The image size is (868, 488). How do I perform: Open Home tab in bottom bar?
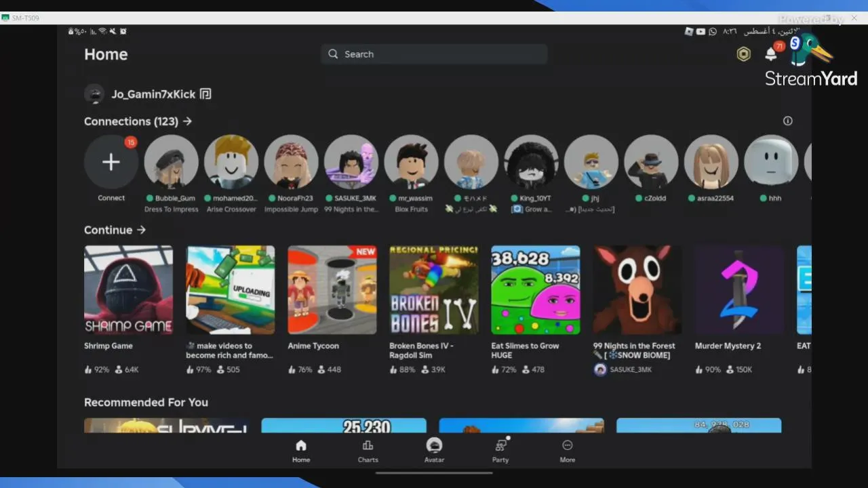(x=301, y=451)
